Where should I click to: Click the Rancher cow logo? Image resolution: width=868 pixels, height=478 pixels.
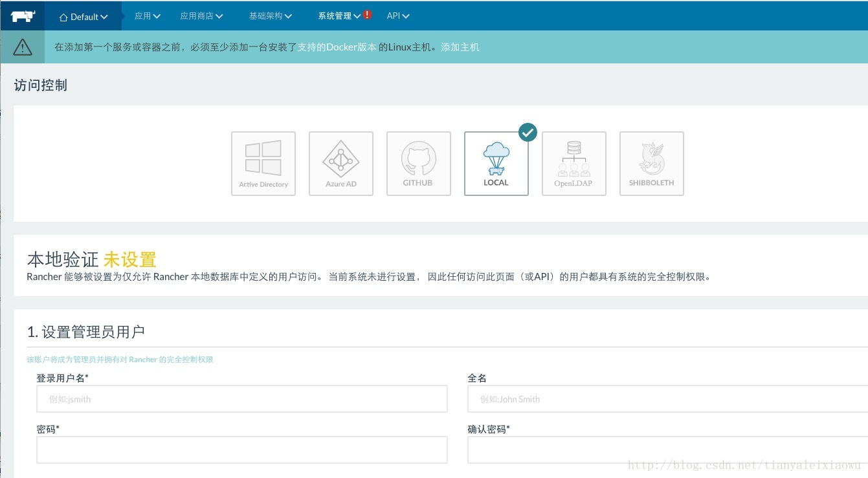[x=23, y=16]
